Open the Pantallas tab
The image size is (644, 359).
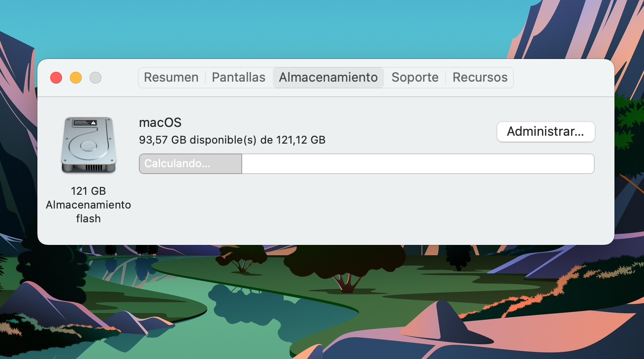(238, 78)
